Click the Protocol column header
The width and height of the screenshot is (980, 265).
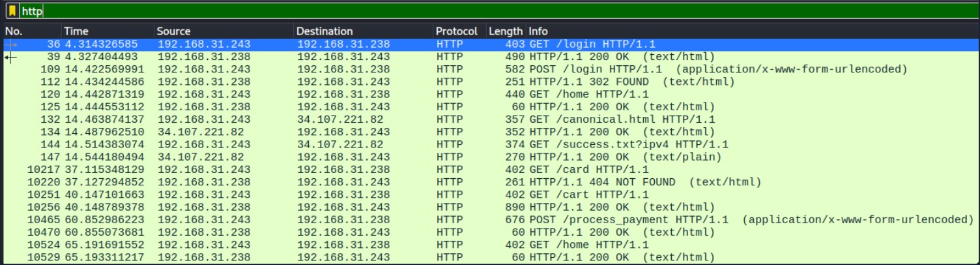pyautogui.click(x=460, y=31)
